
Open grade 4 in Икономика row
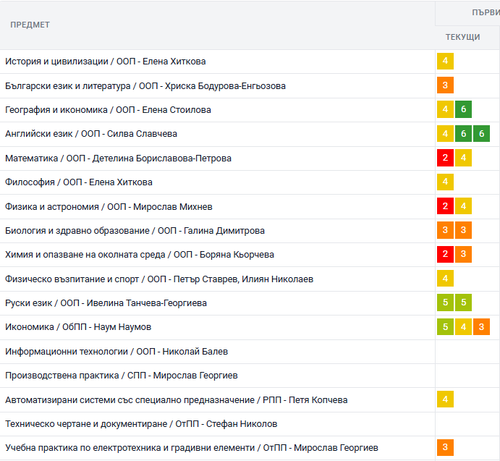click(463, 327)
